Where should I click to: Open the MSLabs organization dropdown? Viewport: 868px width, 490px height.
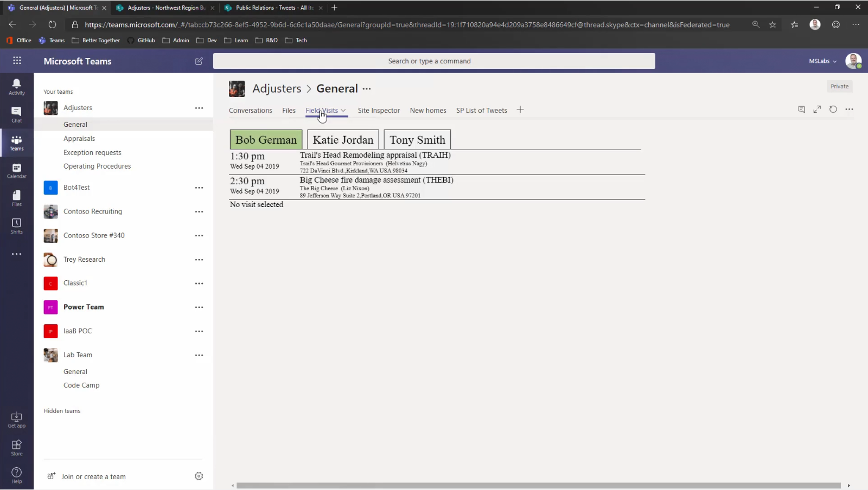(822, 61)
